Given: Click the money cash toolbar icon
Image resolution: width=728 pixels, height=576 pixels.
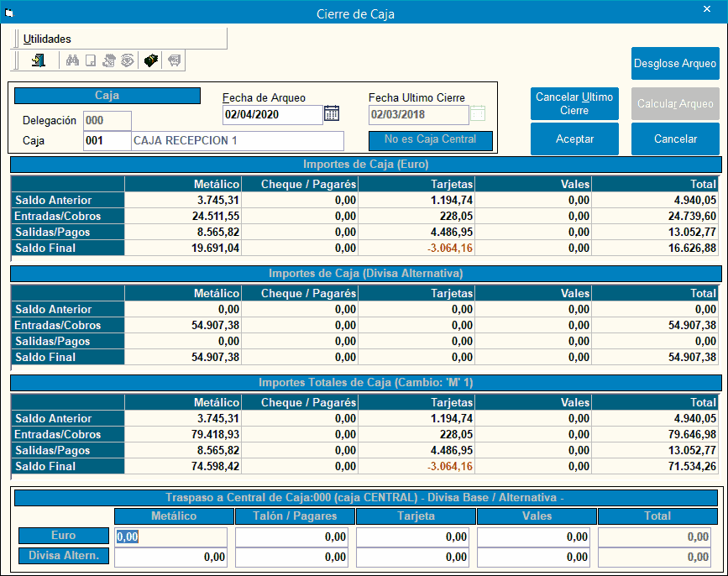Looking at the screenshot, I should point(151,60).
